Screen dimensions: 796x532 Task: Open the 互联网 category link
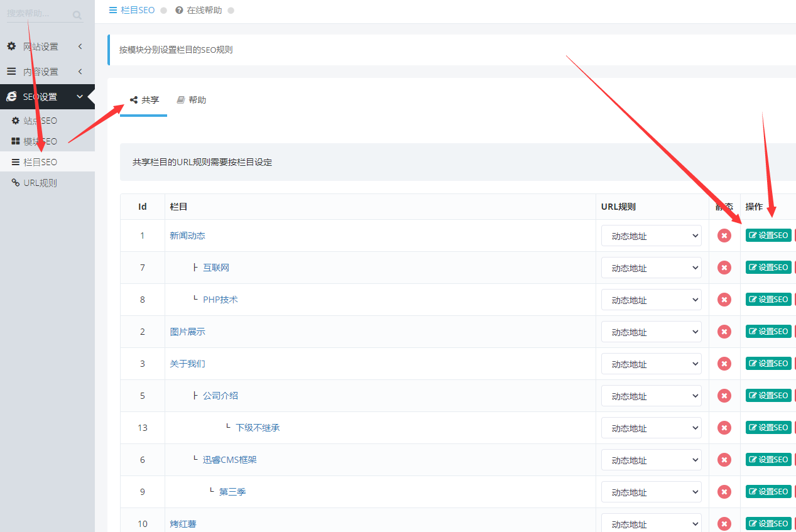(x=216, y=268)
